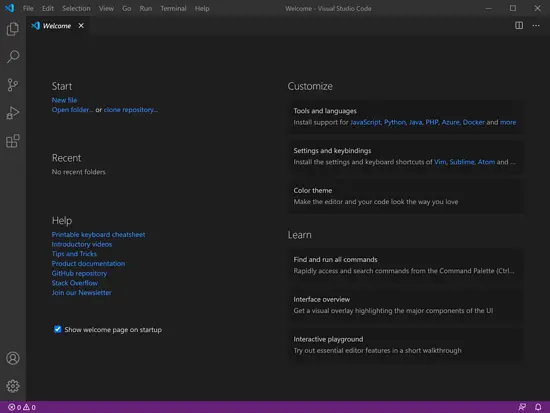Open Stack Overflow link

click(75, 283)
